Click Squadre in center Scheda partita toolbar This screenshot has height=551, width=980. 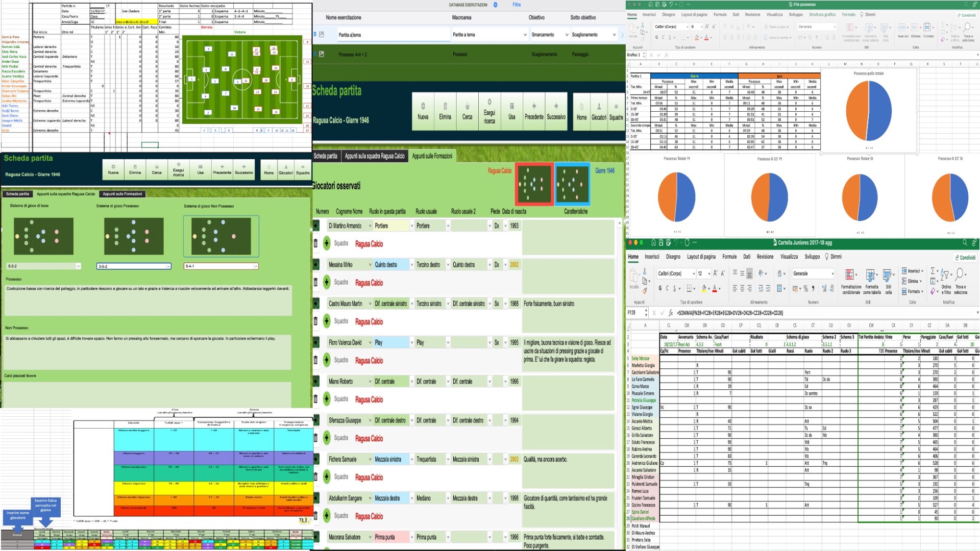[x=616, y=111]
